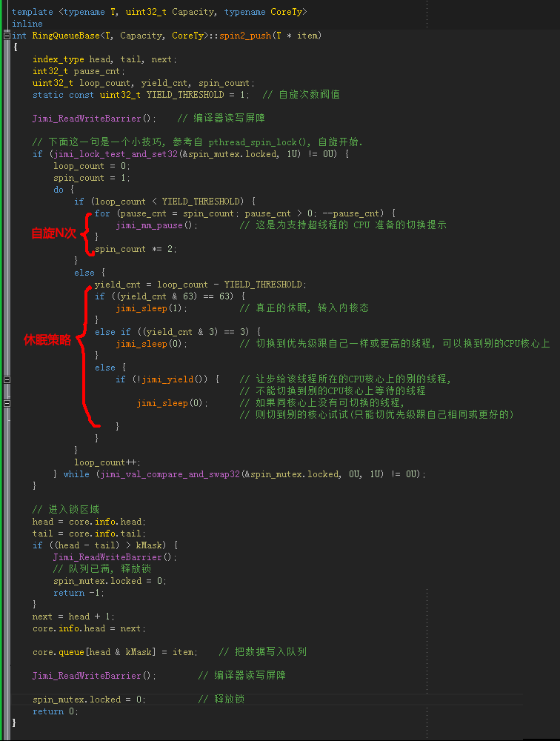Click comment '这是为支持超线程的 CPU 准备的切换提示'
Image resolution: width=560 pixels, height=741 pixels.
pyautogui.click(x=351, y=225)
